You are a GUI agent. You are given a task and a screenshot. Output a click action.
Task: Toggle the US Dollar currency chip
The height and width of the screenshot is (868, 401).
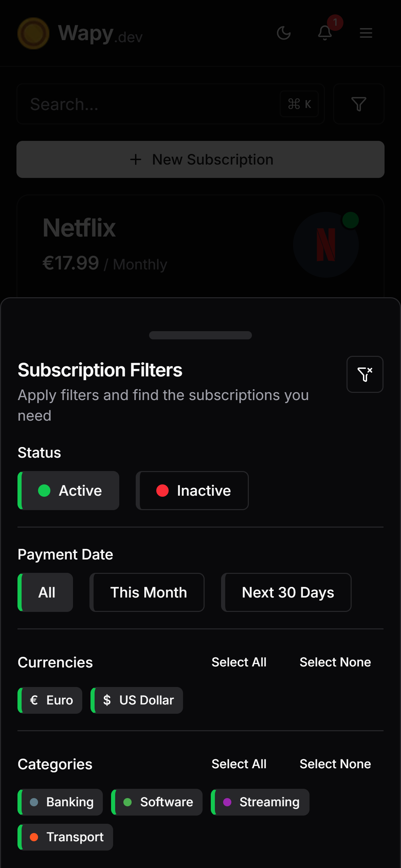click(137, 700)
